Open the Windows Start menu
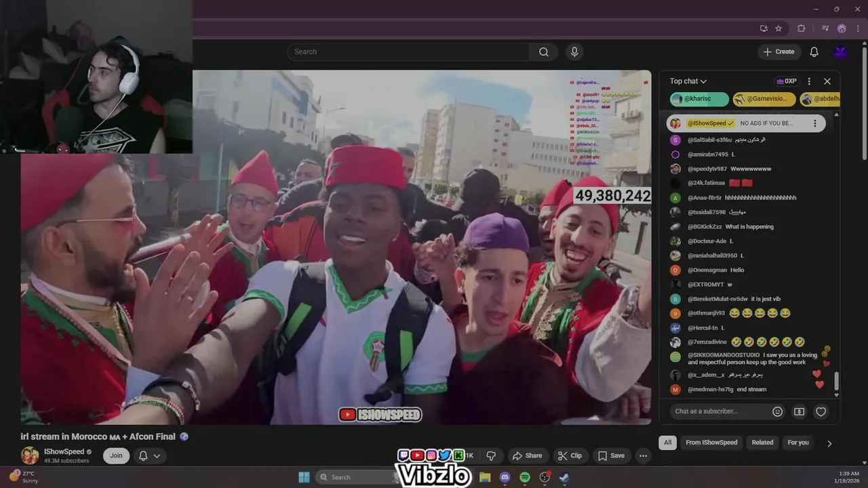 coord(304,477)
